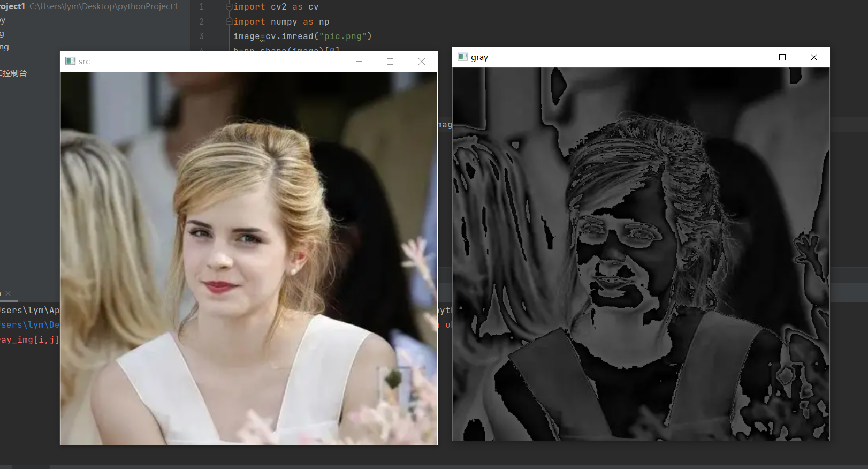Viewport: 868px width, 469px height.
Task: Click line number 2 in the editor gutter
Action: [x=201, y=22]
